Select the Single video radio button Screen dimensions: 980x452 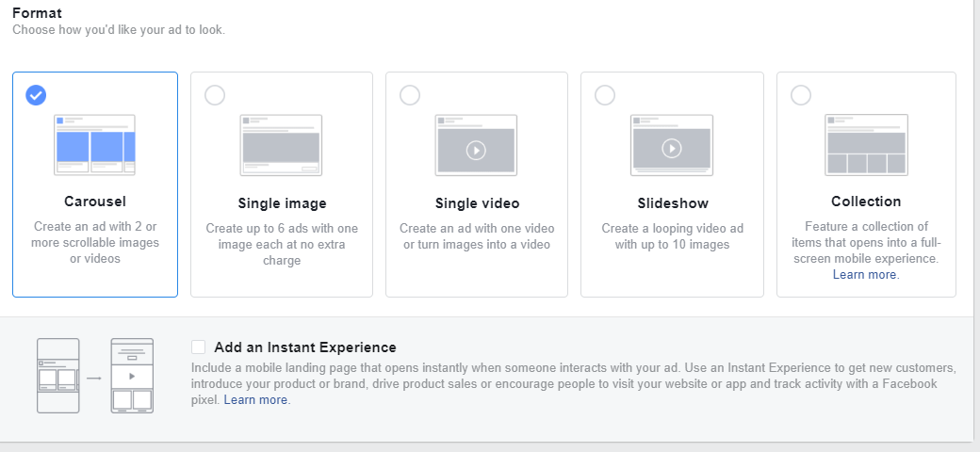click(410, 95)
